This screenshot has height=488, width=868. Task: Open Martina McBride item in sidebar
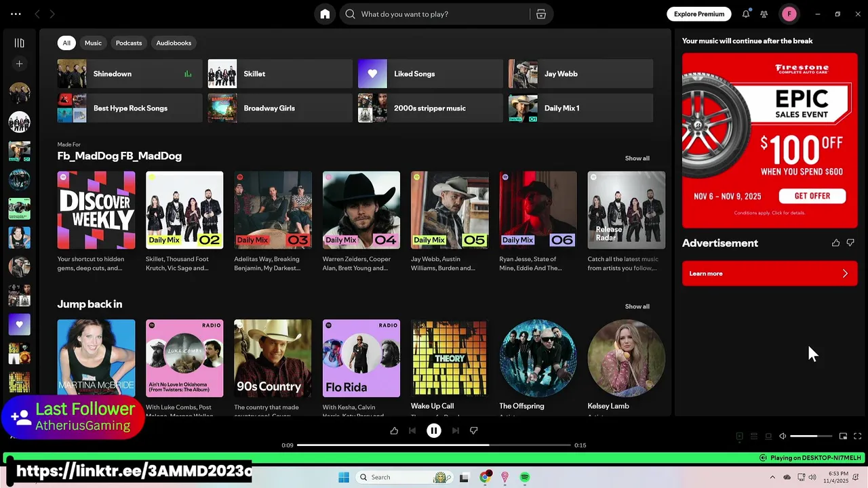click(19, 237)
